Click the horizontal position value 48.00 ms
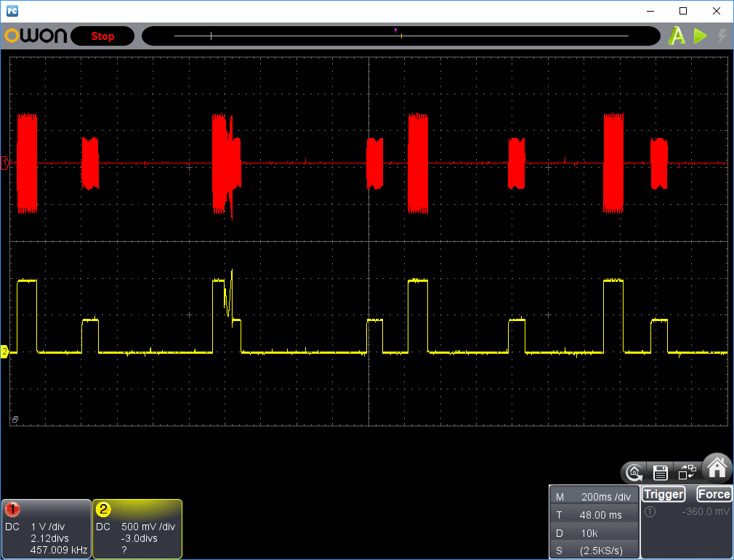This screenshot has width=734, height=560. (x=600, y=515)
